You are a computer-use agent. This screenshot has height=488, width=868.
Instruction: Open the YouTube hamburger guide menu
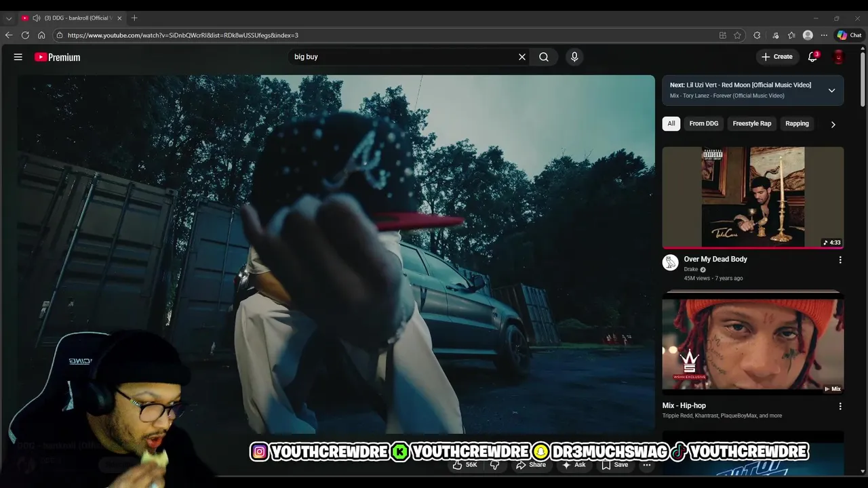[x=18, y=57]
